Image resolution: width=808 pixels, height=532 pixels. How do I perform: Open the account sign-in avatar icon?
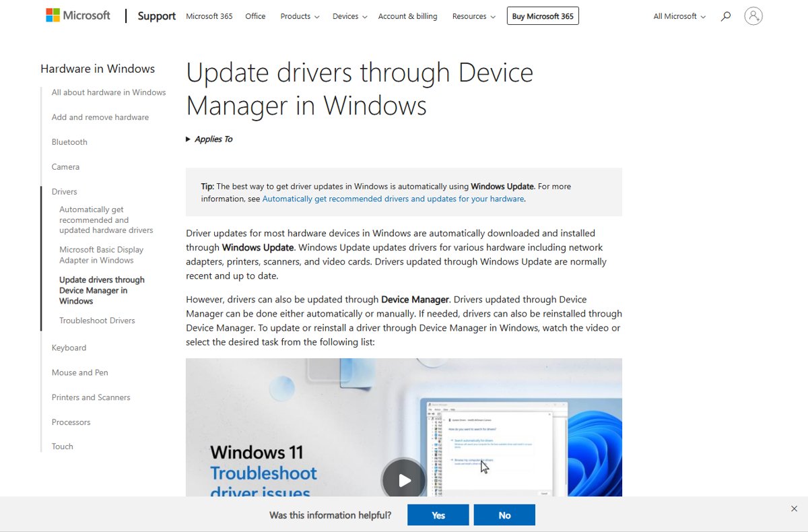pyautogui.click(x=753, y=16)
